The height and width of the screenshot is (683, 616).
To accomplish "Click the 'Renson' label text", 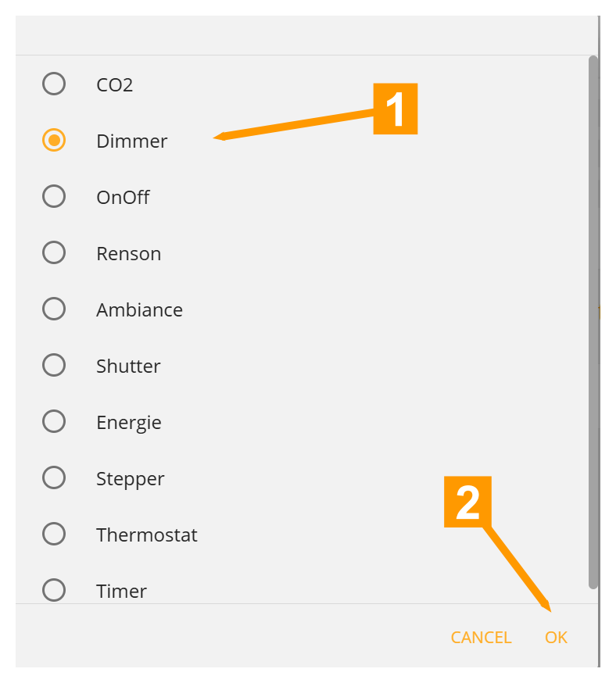I will click(129, 254).
